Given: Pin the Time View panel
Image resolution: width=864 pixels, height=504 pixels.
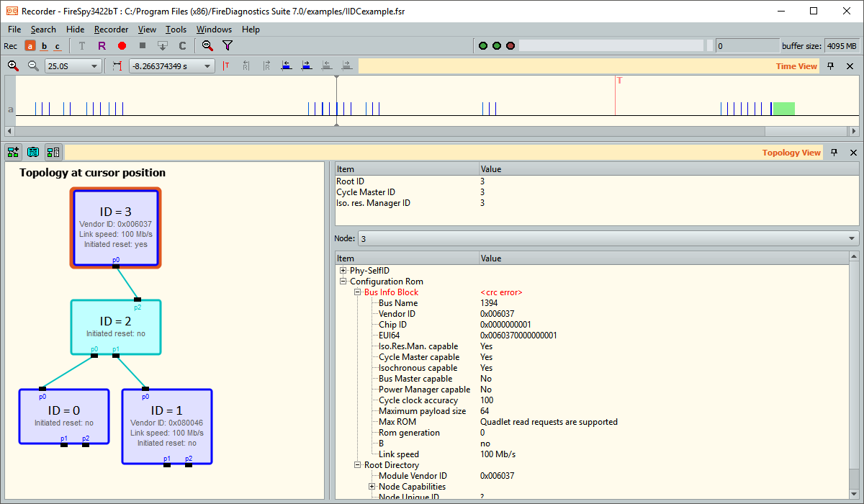Looking at the screenshot, I should coord(830,66).
